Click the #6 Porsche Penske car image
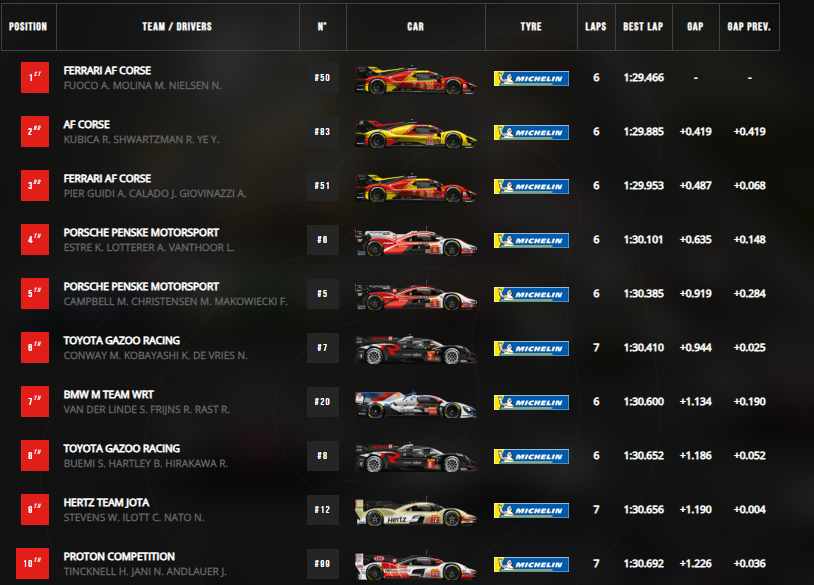Screen dimensions: 814x585 tap(415, 241)
